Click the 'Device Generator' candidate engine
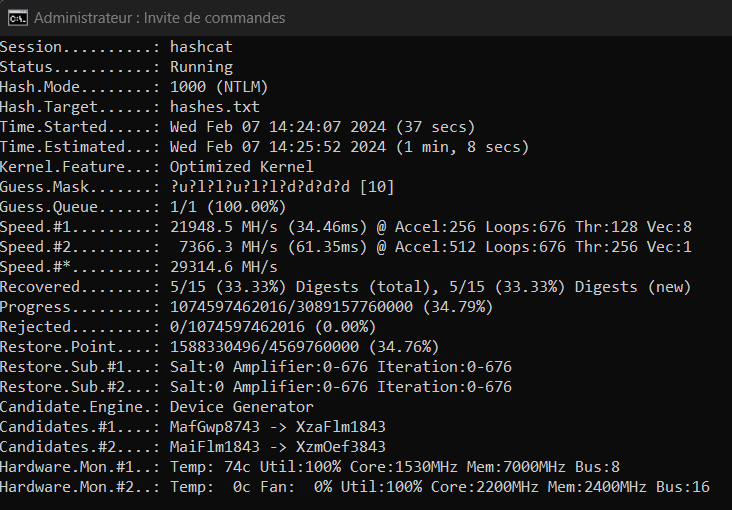 [x=241, y=407]
